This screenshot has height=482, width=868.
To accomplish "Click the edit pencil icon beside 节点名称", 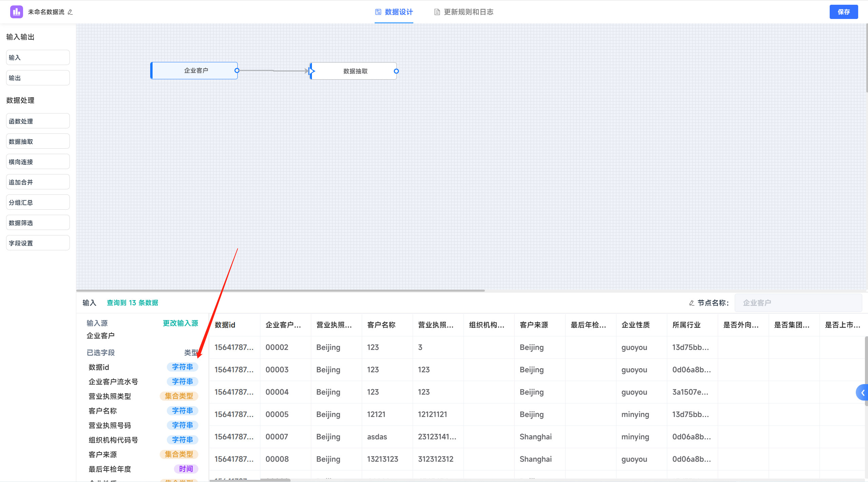I will pyautogui.click(x=692, y=303).
